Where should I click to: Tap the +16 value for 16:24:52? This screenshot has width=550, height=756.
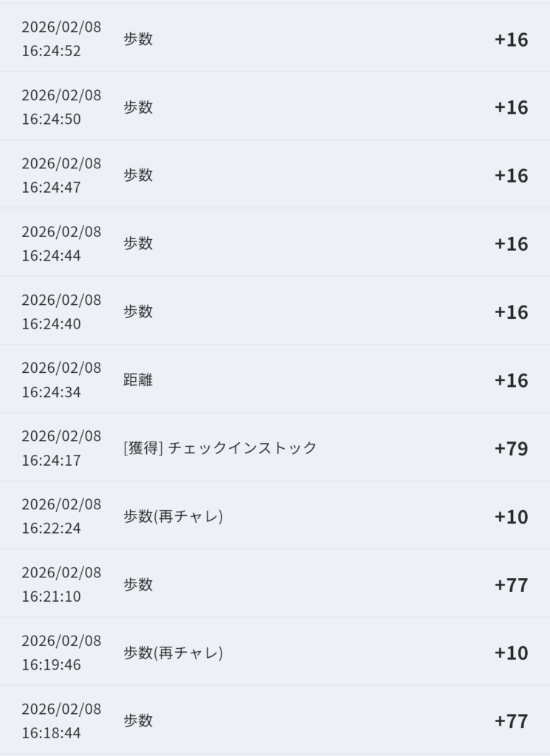[x=511, y=39]
